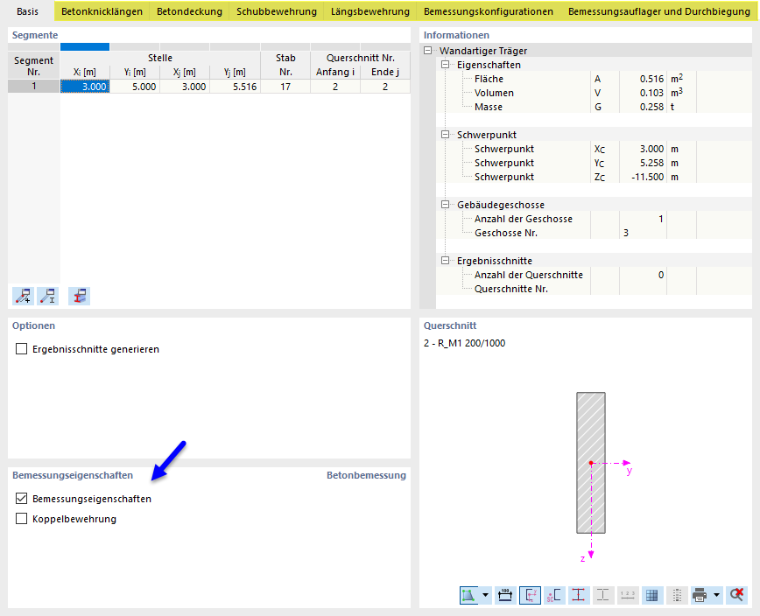Select the Anzahl der Geschosse row

click(594, 219)
